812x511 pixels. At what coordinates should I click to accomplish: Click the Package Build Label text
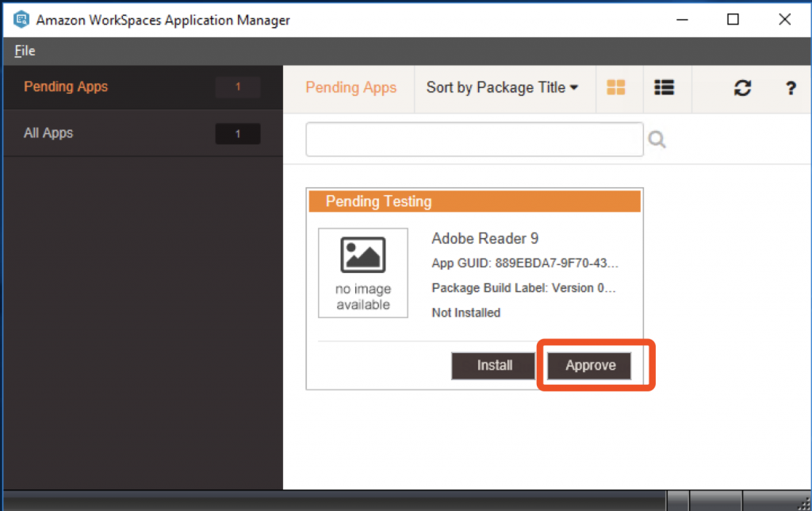[x=523, y=288]
